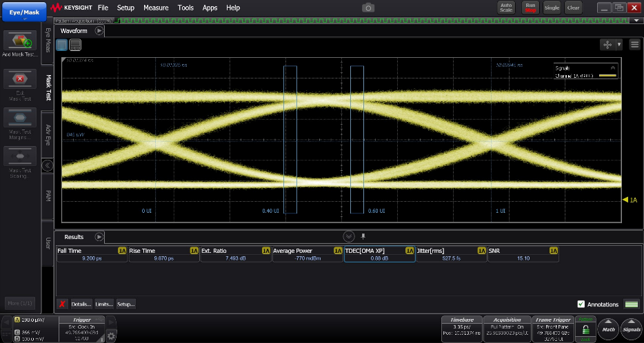
Task: Collapse the Signals legend chevron
Action: click(612, 68)
